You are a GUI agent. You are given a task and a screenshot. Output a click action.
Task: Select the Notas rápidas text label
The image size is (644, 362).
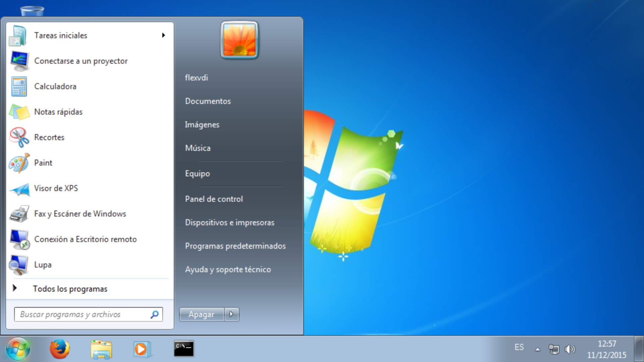pos(58,112)
